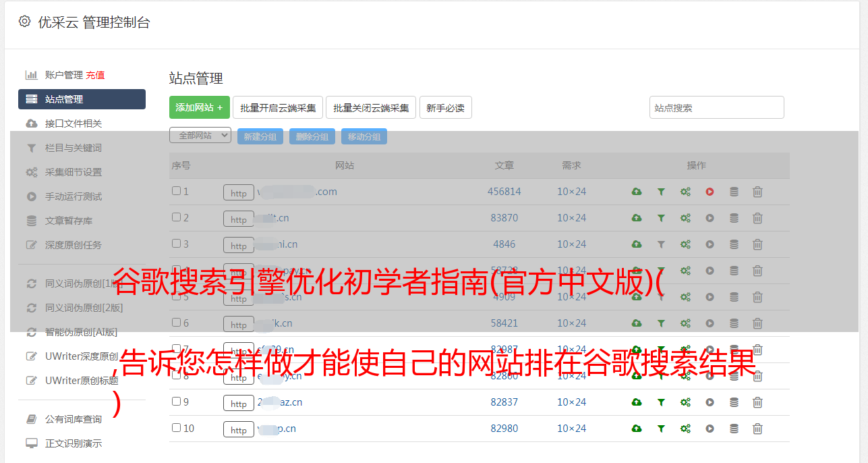Open article database icon in row 1
This screenshot has height=463, width=868.
point(734,192)
